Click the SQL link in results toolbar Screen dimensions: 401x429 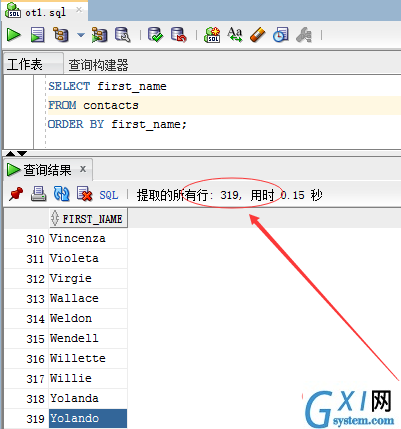point(109,195)
